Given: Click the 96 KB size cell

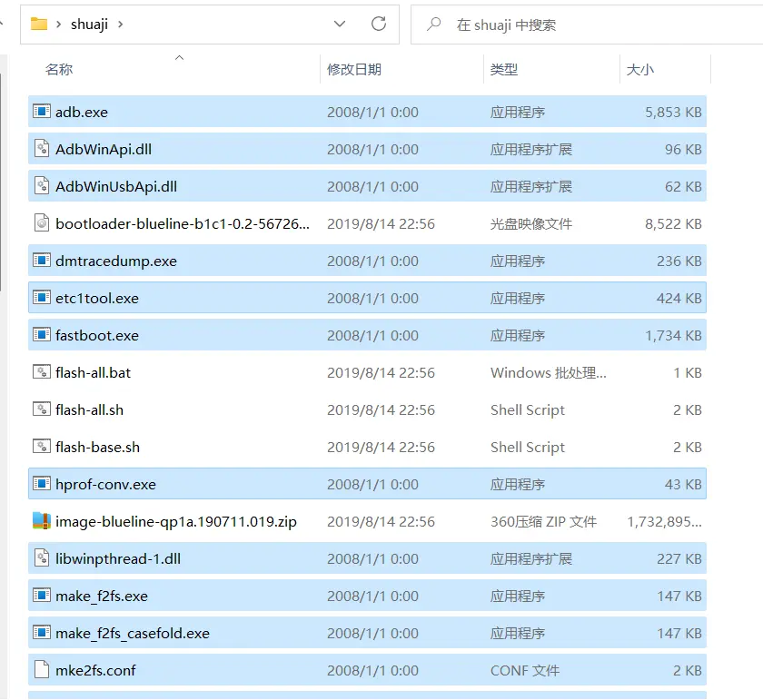Looking at the screenshot, I should point(683,149).
